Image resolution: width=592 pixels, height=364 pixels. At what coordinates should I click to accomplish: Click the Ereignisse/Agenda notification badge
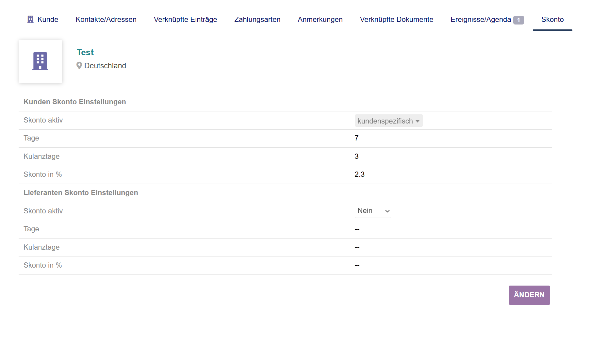point(518,20)
